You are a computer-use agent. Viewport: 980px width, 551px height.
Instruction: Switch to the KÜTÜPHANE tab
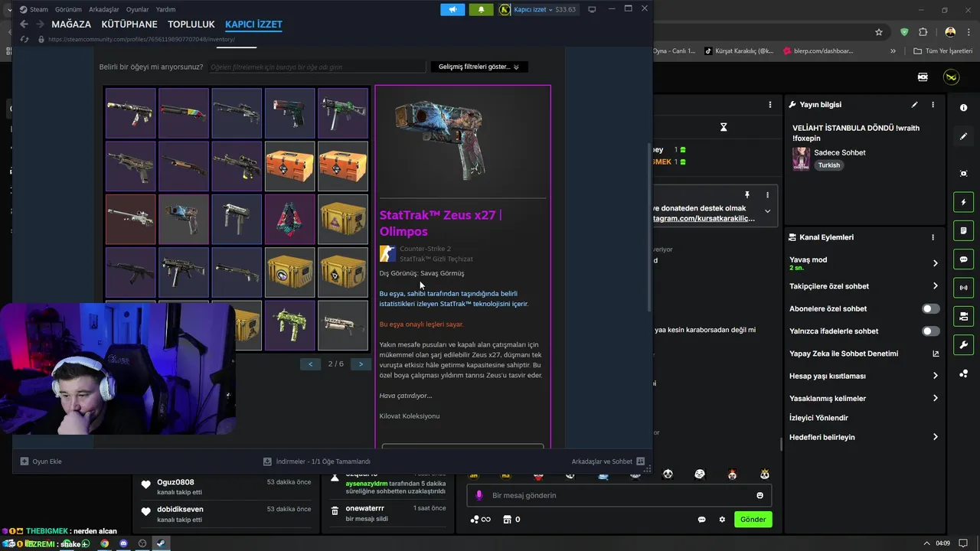coord(129,24)
